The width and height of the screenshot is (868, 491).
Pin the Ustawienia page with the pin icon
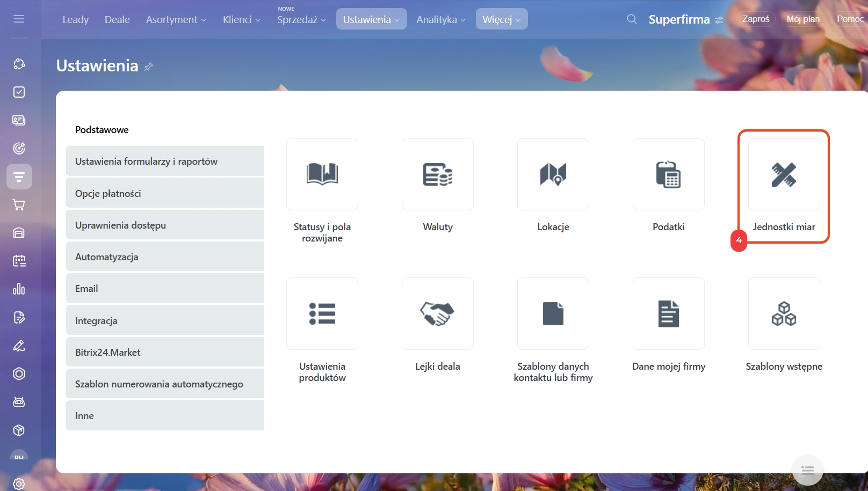click(x=149, y=67)
